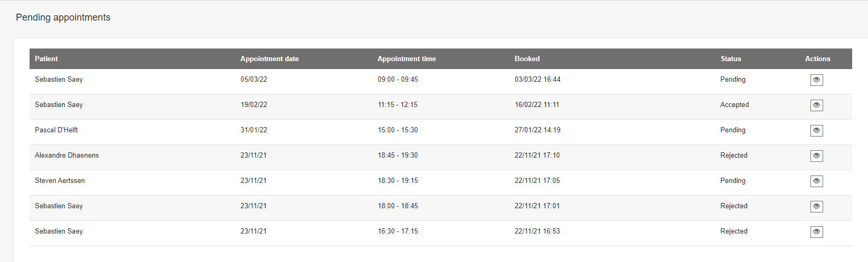This screenshot has width=868, height=262.
Task: Click eye icon for the 16:30 - 17:15 appointment
Action: pos(816,232)
